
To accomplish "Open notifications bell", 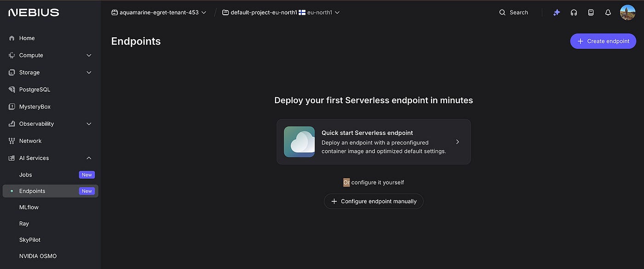I will 608,12.
